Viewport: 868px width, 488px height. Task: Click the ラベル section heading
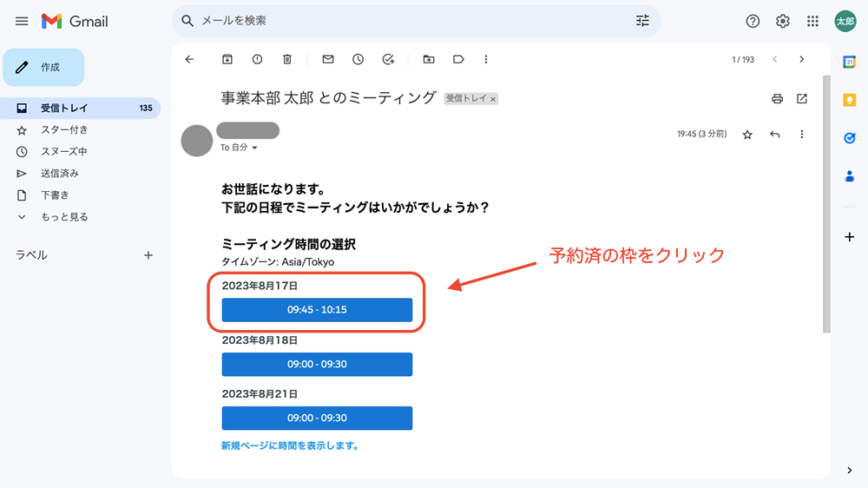point(31,255)
